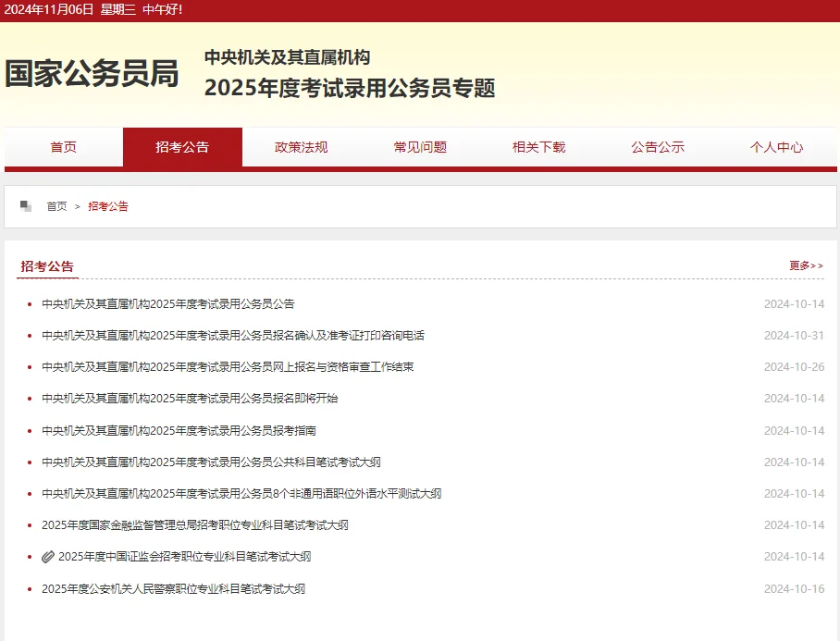840x641 pixels.
Task: Open the 报名确认及准考证打印咨询电话 notice
Action: [233, 336]
